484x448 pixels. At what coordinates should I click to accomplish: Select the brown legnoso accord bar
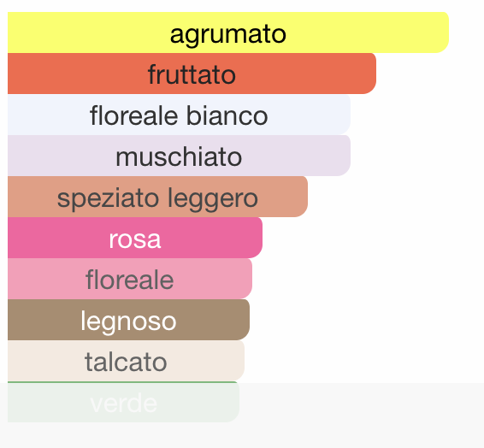pos(129,320)
